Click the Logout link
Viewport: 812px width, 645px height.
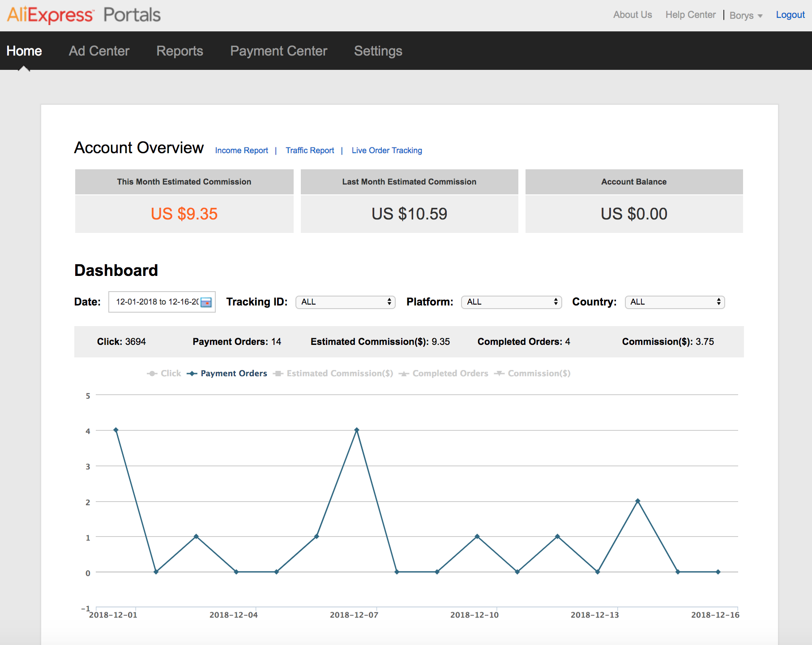(790, 15)
